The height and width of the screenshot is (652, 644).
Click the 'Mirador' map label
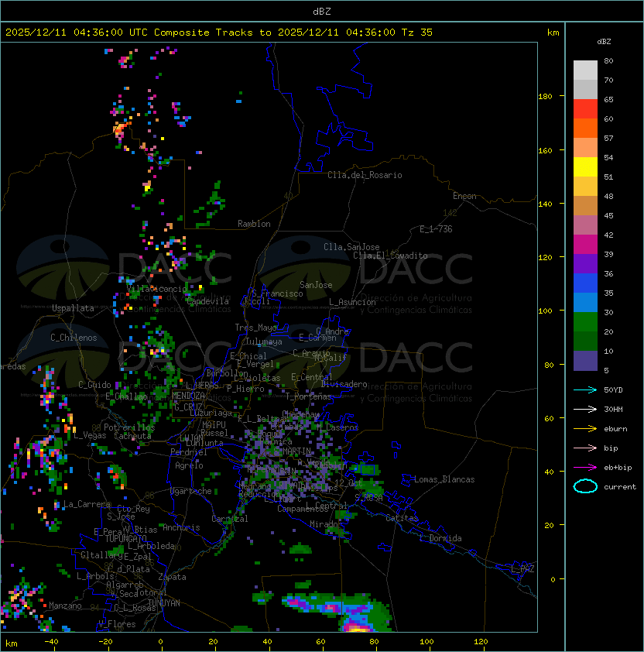(327, 524)
